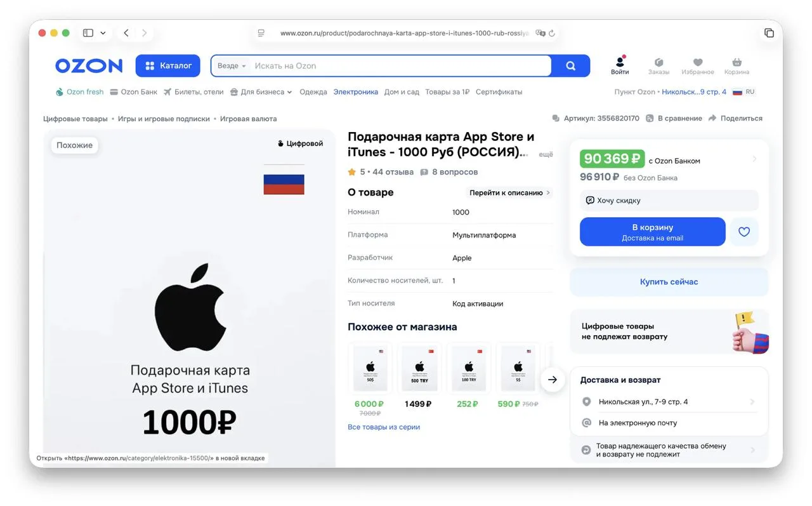Image resolution: width=812 pixels, height=506 pixels.
Task: Open Избранное favorites heart in header
Action: coord(698,65)
